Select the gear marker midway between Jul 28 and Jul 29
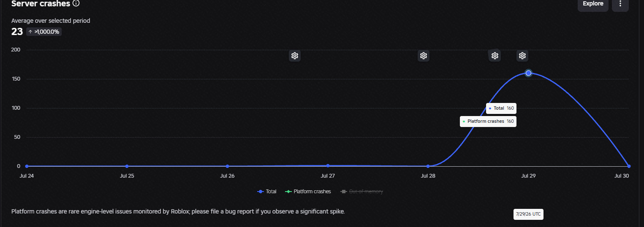 click(495, 56)
